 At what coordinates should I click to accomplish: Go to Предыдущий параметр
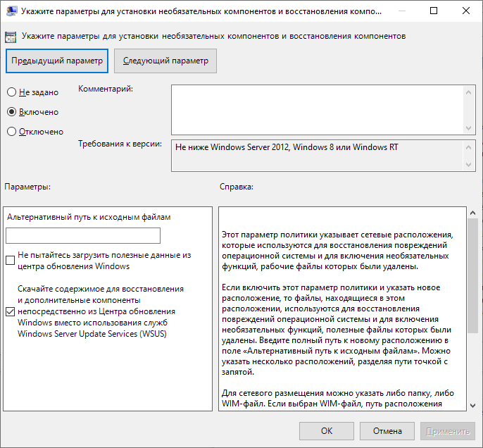click(x=57, y=61)
